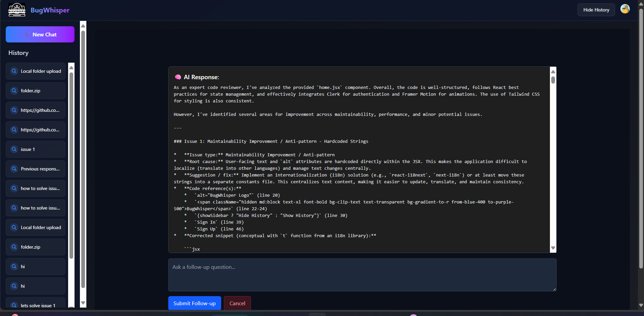Click the "History" sidebar heading

pyautogui.click(x=19, y=53)
